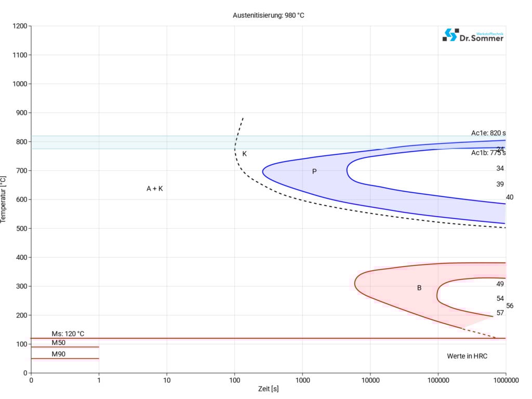The height and width of the screenshot is (399, 532).
Task: Click the pearlite region label P
Action: tap(314, 171)
